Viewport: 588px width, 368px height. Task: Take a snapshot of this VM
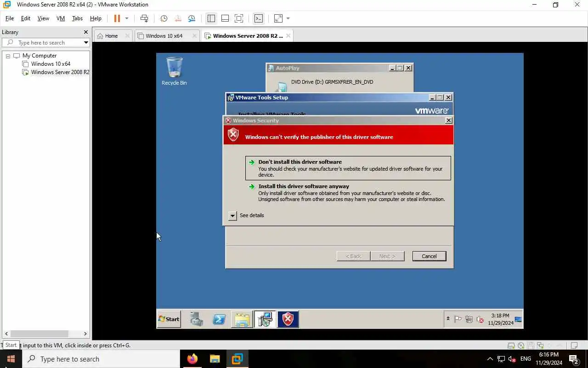tap(164, 18)
